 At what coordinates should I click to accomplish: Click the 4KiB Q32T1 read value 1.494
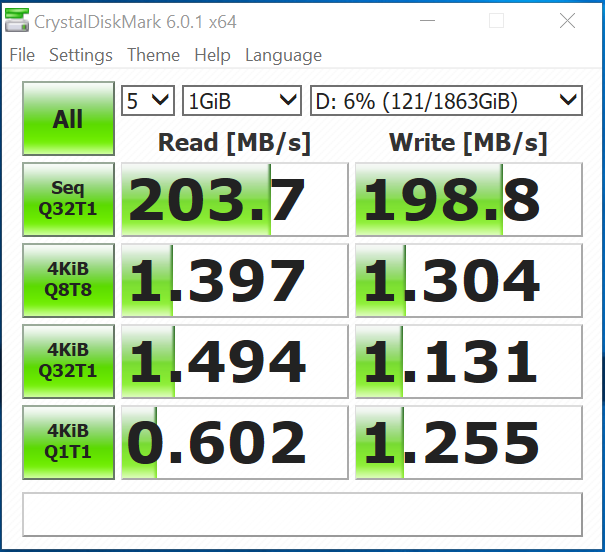click(x=235, y=361)
